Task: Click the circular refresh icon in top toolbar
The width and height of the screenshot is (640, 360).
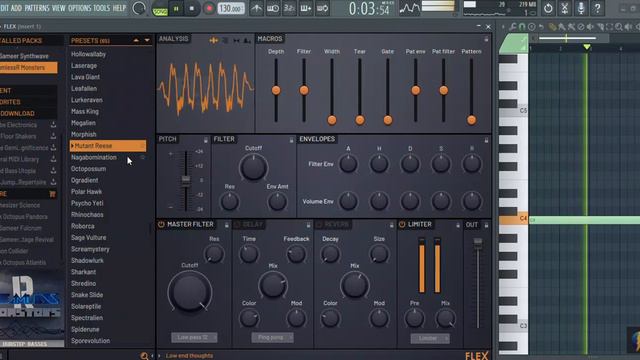Action: 548,8
